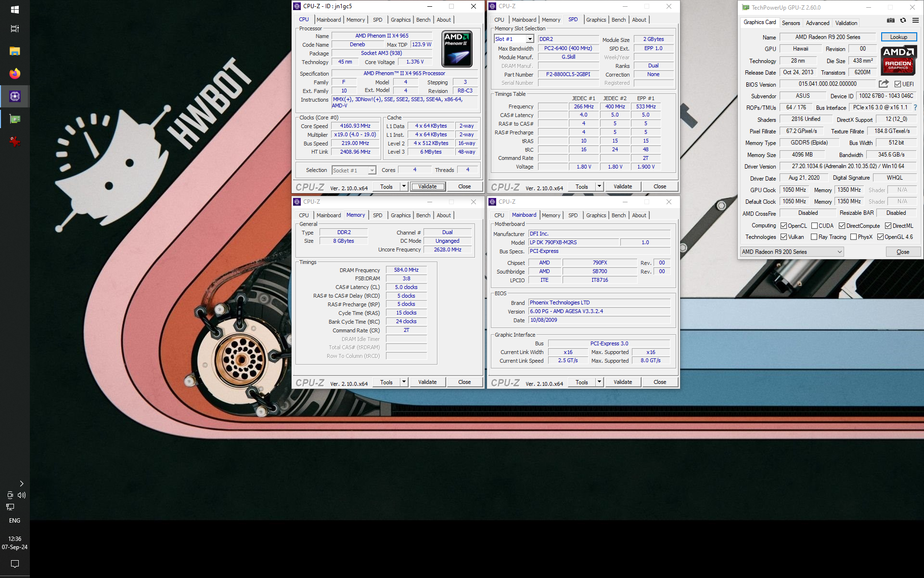Toggle the OpenCL checkbox
The height and width of the screenshot is (578, 924).
click(783, 226)
